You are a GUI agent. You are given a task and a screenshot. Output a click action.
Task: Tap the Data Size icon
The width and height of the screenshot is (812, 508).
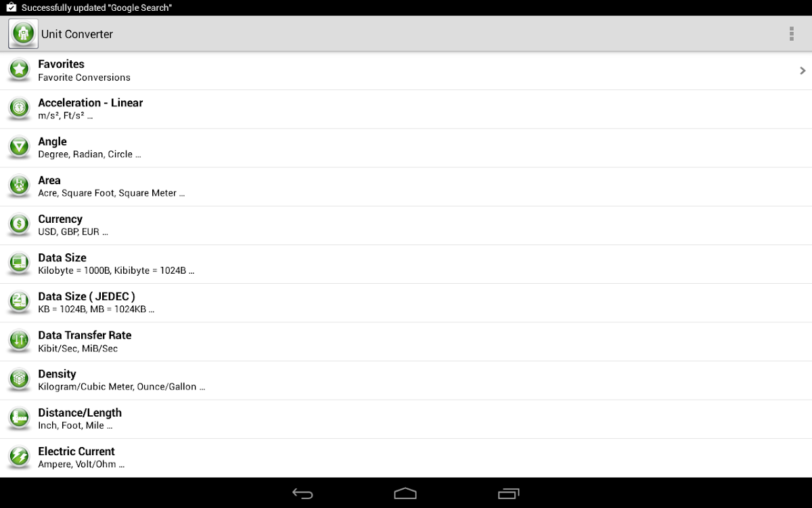[20, 263]
